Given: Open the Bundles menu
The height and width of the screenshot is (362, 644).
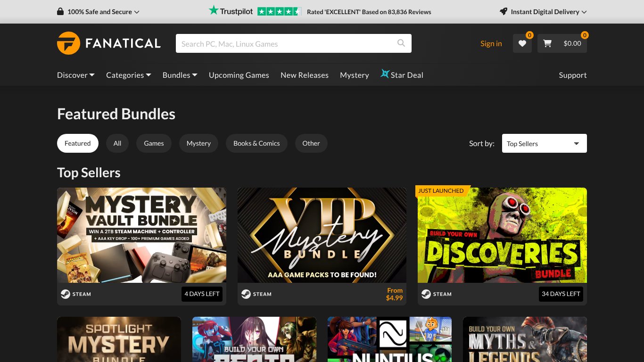Looking at the screenshot, I should [180, 75].
